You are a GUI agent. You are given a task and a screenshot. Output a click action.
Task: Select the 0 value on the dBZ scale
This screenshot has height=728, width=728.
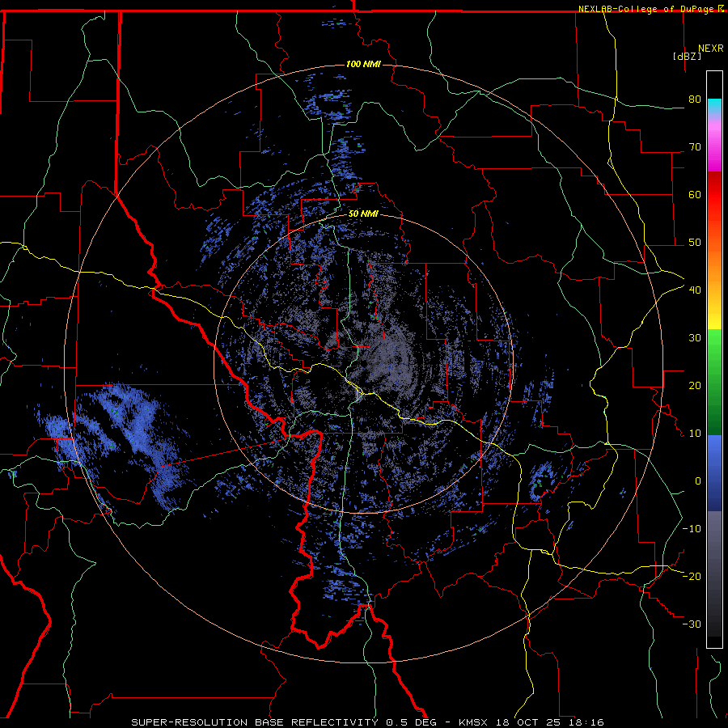(x=698, y=481)
